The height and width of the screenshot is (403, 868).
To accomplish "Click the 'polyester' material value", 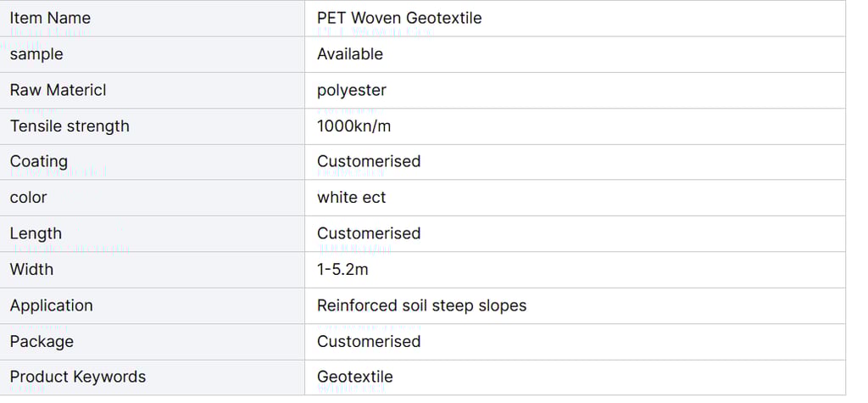I will (x=352, y=90).
